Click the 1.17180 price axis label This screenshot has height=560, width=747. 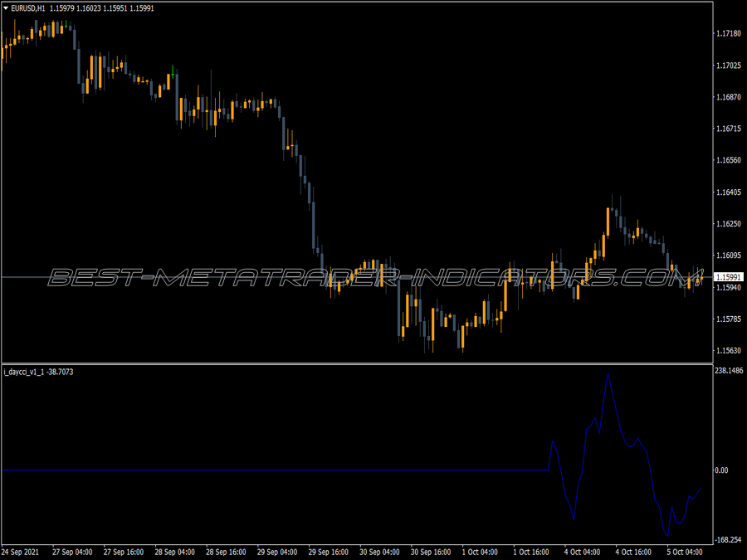point(729,33)
